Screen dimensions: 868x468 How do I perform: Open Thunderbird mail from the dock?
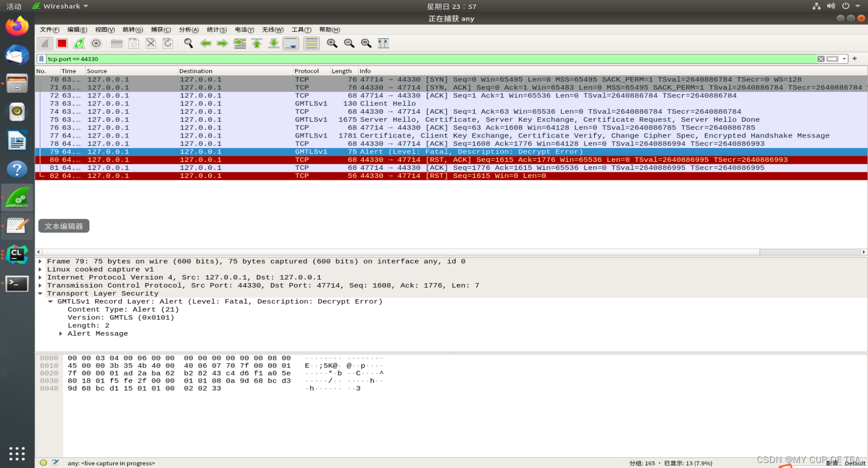tap(17, 55)
